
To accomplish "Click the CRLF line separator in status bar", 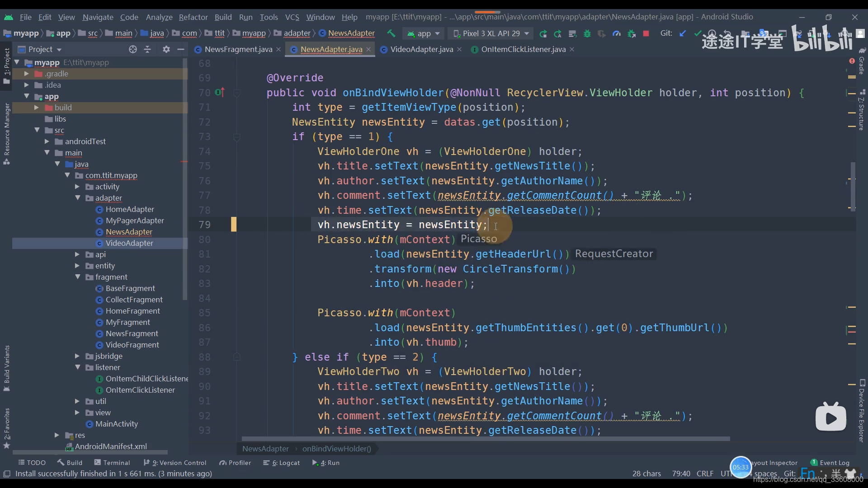I will 705,474.
